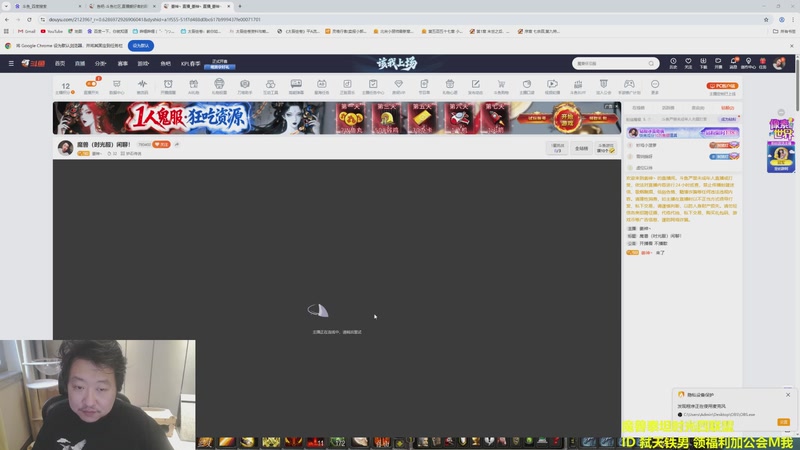Open the data center toolbar icon

click(117, 86)
